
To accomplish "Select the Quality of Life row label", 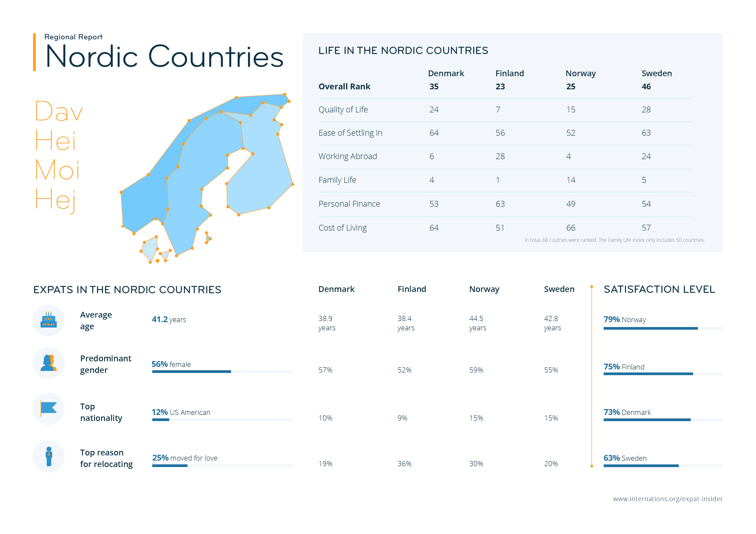I will click(x=343, y=110).
